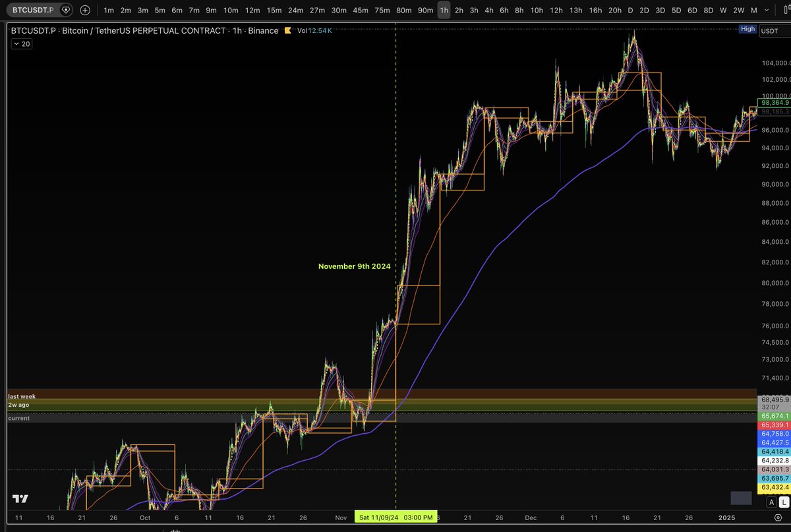The image size is (791, 532).
Task: Select the 5D timeframe
Action: (676, 11)
